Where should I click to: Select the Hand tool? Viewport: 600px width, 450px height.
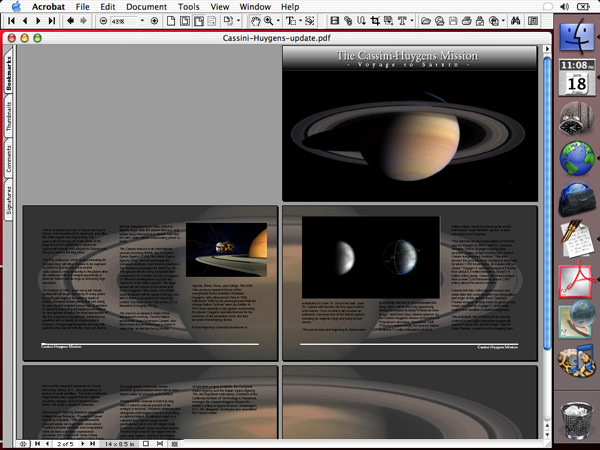click(255, 21)
